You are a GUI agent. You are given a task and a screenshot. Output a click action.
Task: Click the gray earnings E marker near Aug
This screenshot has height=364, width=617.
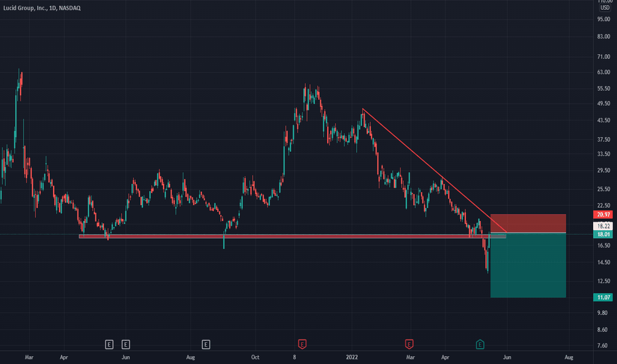click(206, 345)
